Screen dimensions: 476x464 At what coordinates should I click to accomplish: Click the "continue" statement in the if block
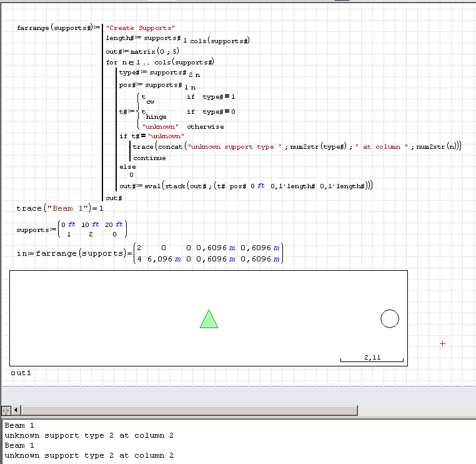[149, 158]
